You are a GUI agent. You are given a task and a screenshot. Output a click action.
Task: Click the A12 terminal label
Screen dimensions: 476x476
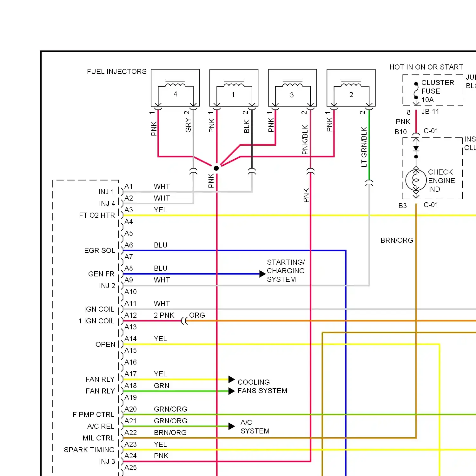130,315
